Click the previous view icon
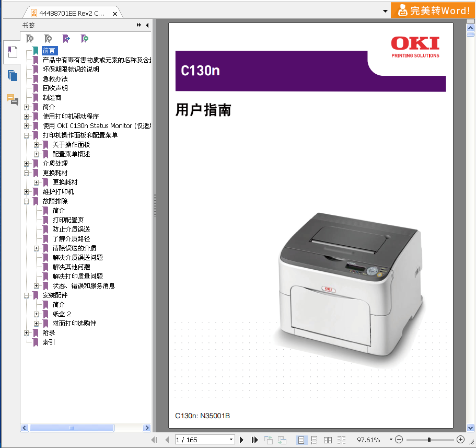 (x=269, y=440)
